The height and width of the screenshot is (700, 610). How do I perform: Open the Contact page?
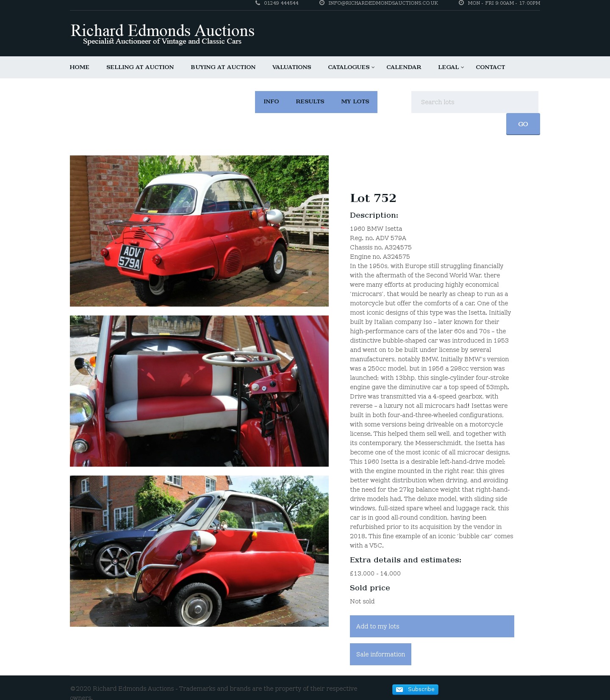491,67
